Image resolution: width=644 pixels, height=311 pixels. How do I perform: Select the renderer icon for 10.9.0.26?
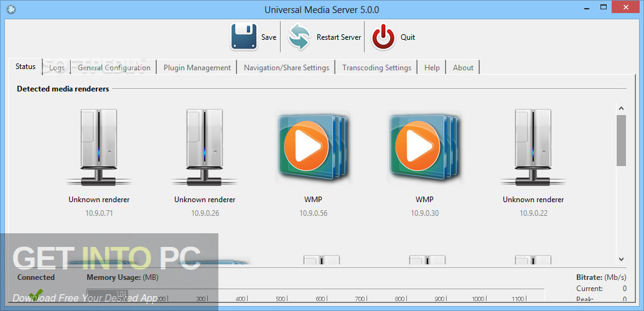coord(205,147)
